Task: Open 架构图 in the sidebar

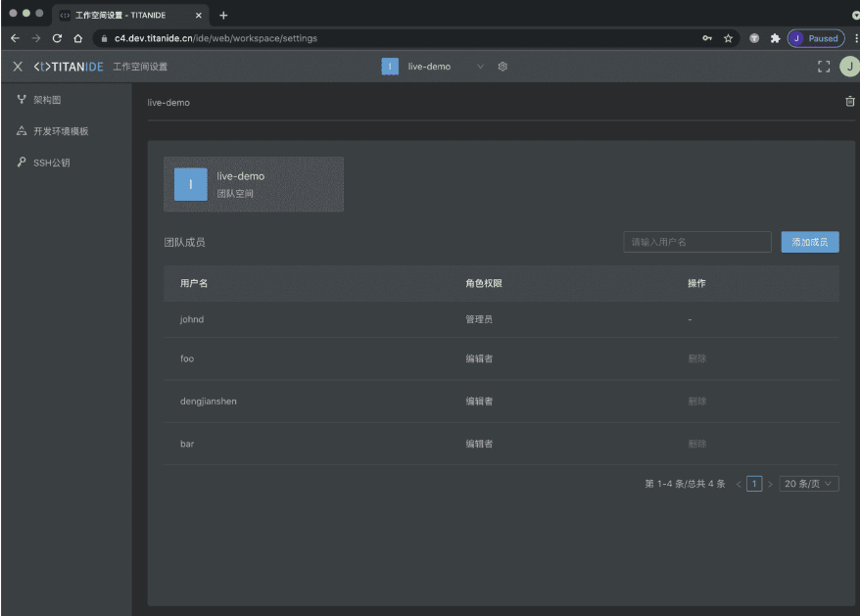Action: coord(47,100)
